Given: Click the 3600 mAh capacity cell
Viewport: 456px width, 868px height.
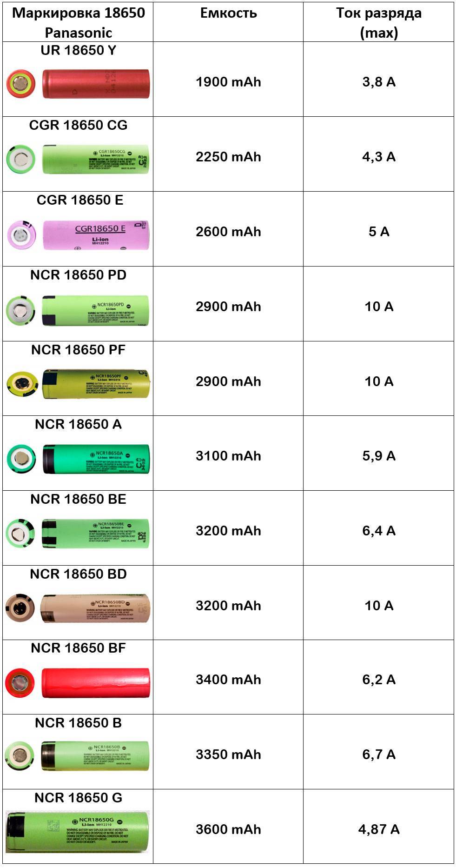Looking at the screenshot, I should click(x=228, y=829).
